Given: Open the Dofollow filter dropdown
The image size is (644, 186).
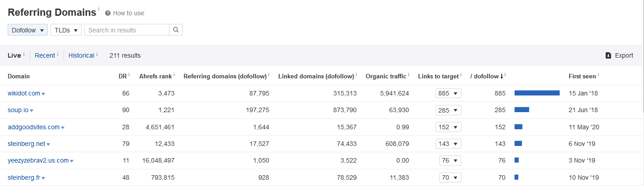Looking at the screenshot, I should (28, 30).
